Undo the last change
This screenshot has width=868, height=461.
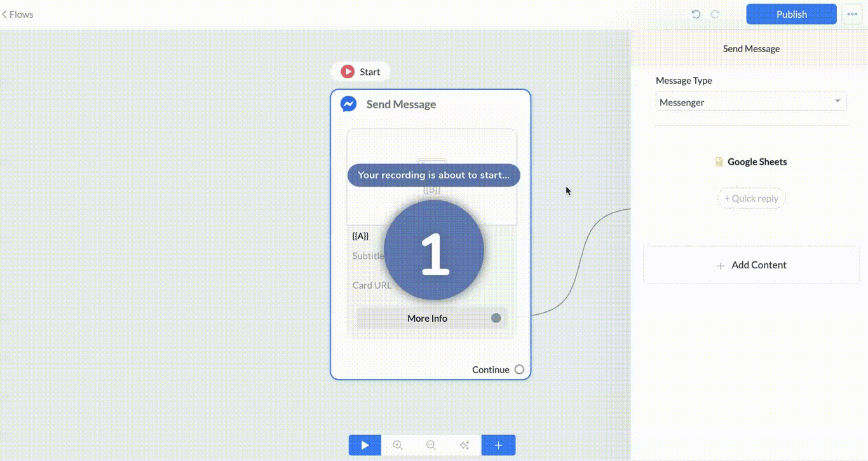pyautogui.click(x=696, y=14)
